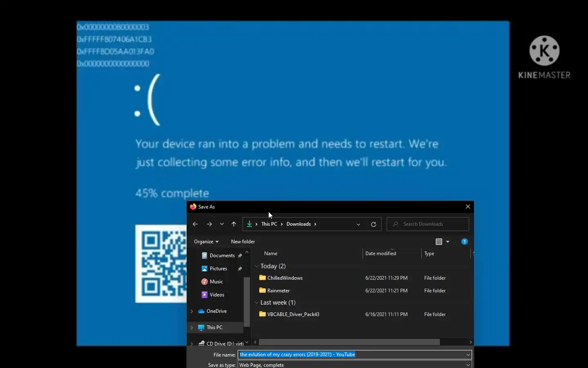Select This PC in navigation pane
Screen dimensions: 588x368
pyautogui.click(x=214, y=328)
